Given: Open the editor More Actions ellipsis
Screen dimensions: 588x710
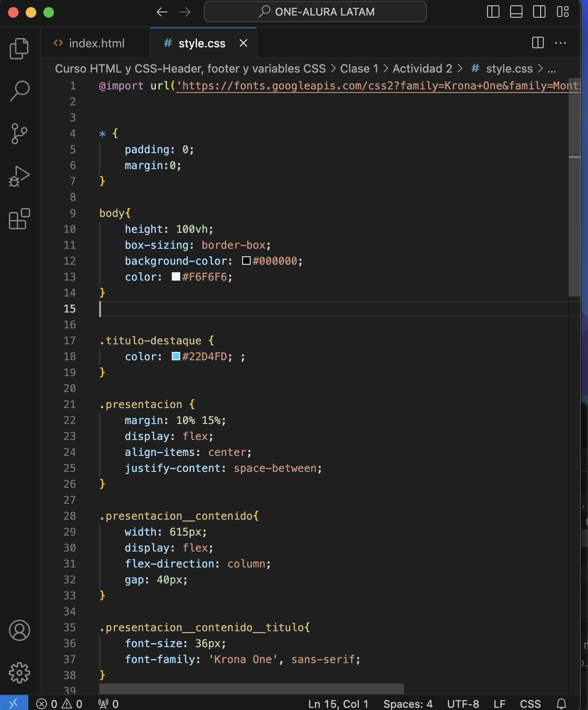Looking at the screenshot, I should (x=561, y=43).
